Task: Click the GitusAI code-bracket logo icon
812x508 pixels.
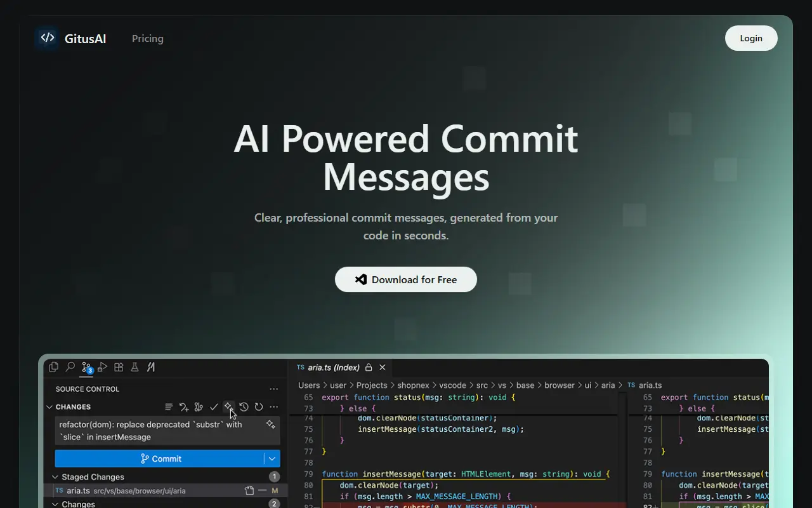Action: coord(48,37)
